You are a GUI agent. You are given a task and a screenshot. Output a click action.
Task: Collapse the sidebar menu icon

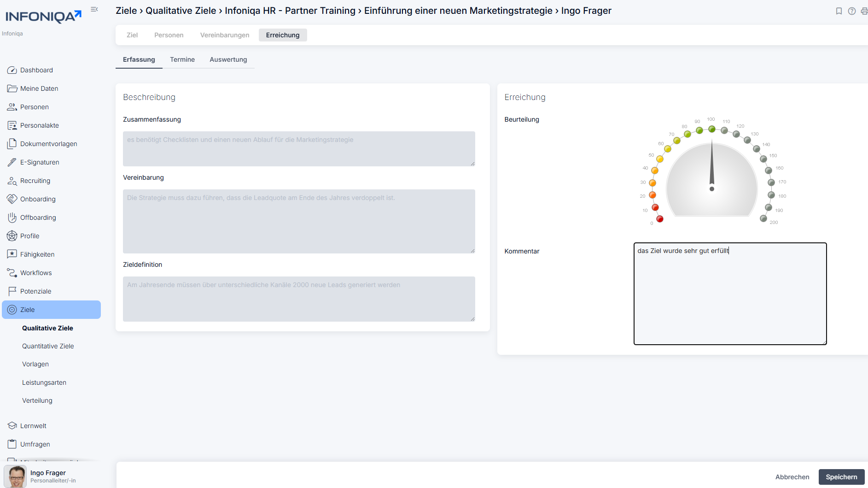pyautogui.click(x=94, y=9)
